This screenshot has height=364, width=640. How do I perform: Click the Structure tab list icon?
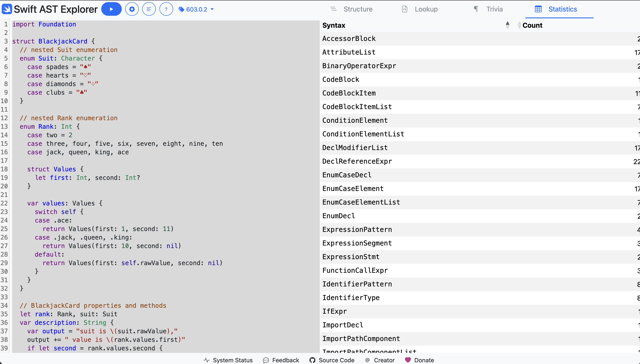tap(333, 9)
